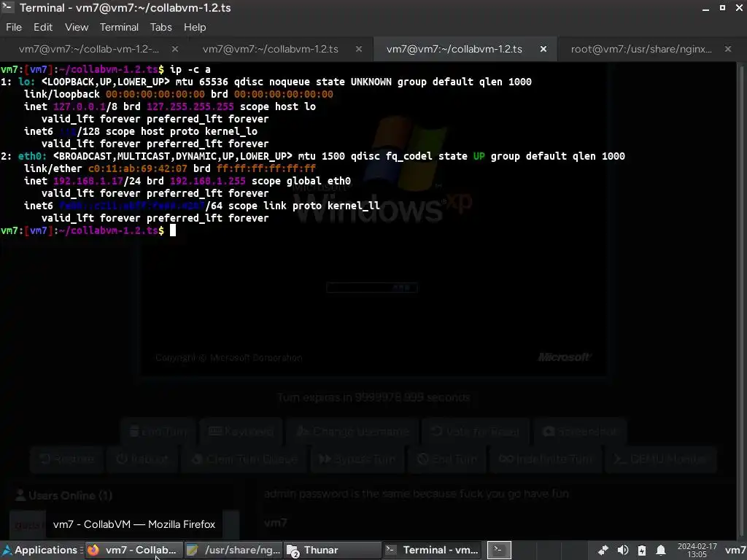Close the root@vm7 nginx tab
The image size is (747, 560).
[x=727, y=49]
